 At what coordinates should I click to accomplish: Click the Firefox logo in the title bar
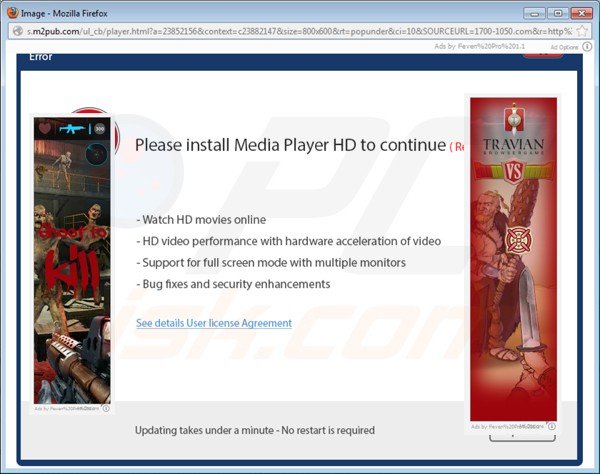(x=12, y=13)
